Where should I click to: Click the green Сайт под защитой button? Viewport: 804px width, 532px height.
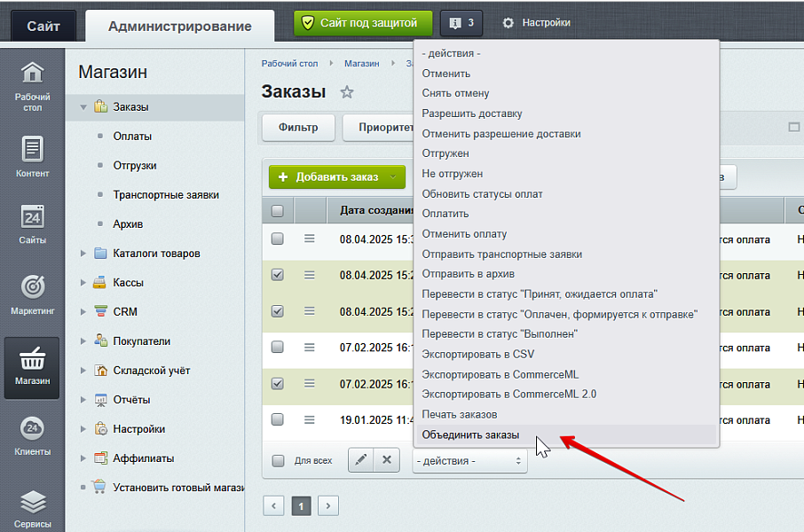pyautogui.click(x=363, y=24)
